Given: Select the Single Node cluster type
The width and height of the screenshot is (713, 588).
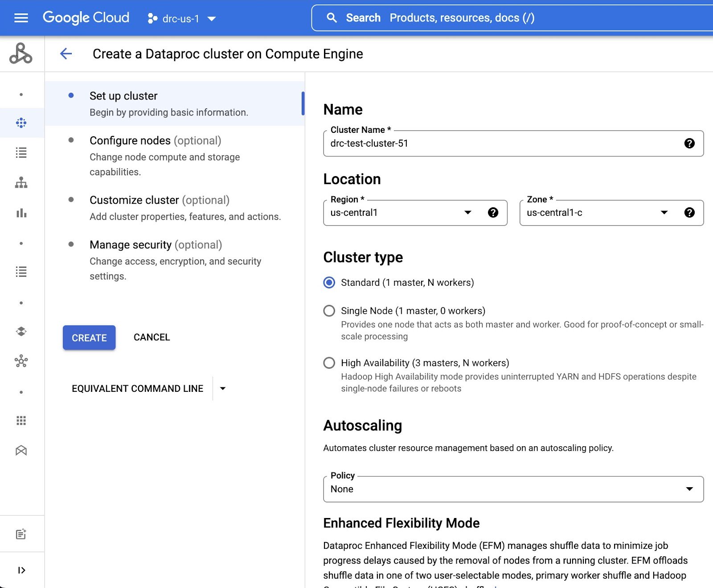Looking at the screenshot, I should point(329,311).
